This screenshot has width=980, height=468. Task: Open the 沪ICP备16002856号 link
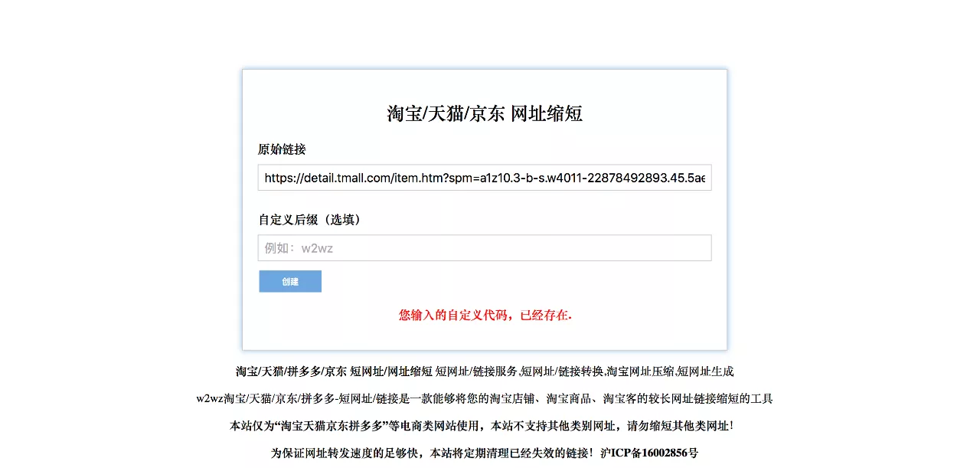click(x=649, y=453)
